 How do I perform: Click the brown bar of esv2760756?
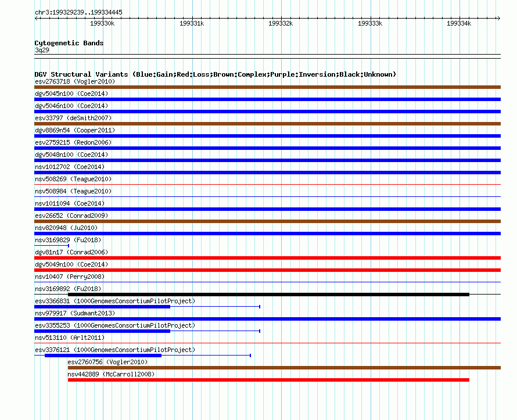pyautogui.click(x=284, y=368)
